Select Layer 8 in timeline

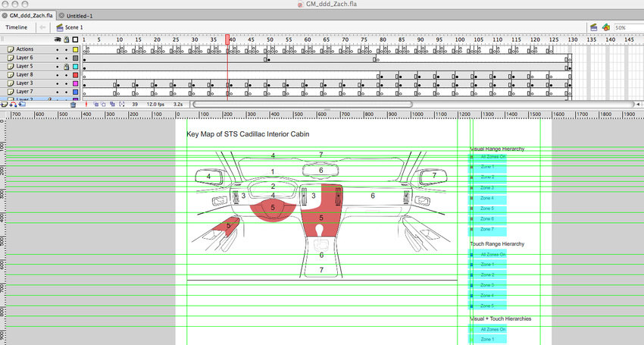tap(25, 75)
